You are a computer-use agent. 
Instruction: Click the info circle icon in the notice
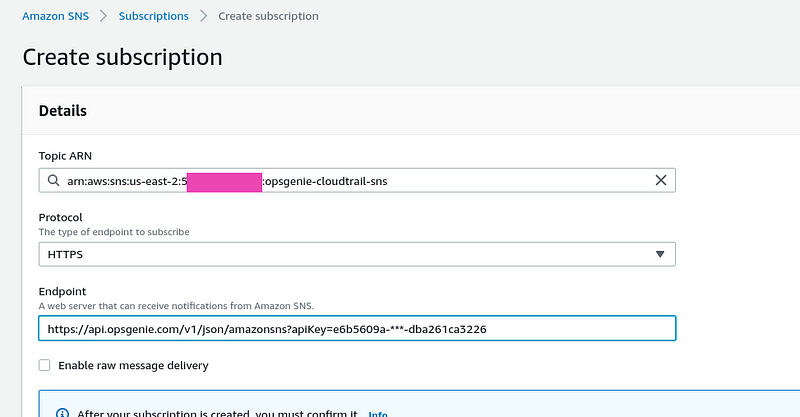[x=62, y=413]
